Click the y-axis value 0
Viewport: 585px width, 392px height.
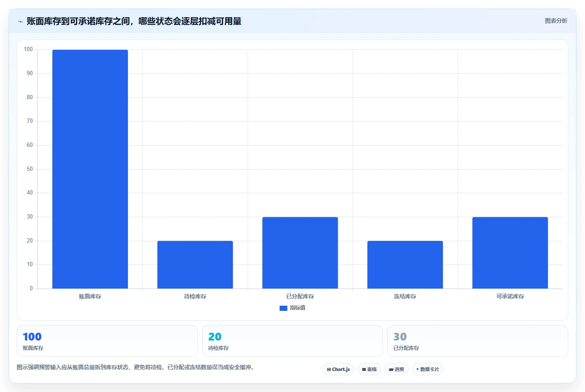(31, 289)
